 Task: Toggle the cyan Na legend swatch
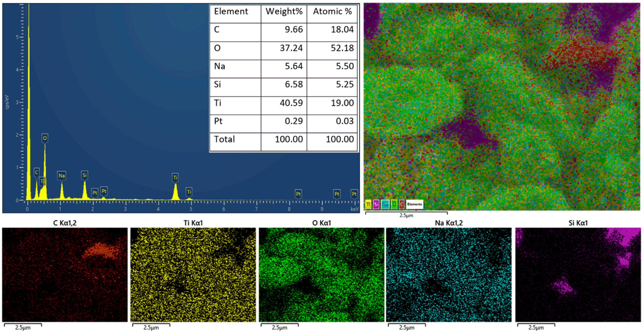click(x=385, y=204)
